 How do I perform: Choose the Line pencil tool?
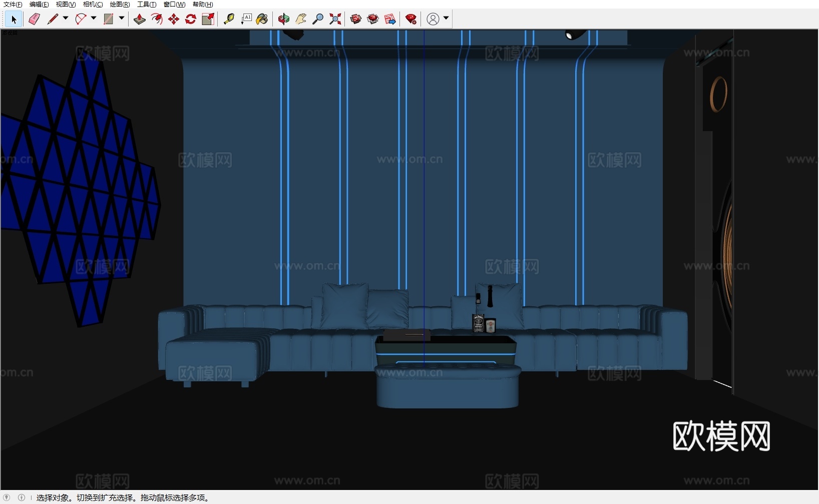[53, 19]
